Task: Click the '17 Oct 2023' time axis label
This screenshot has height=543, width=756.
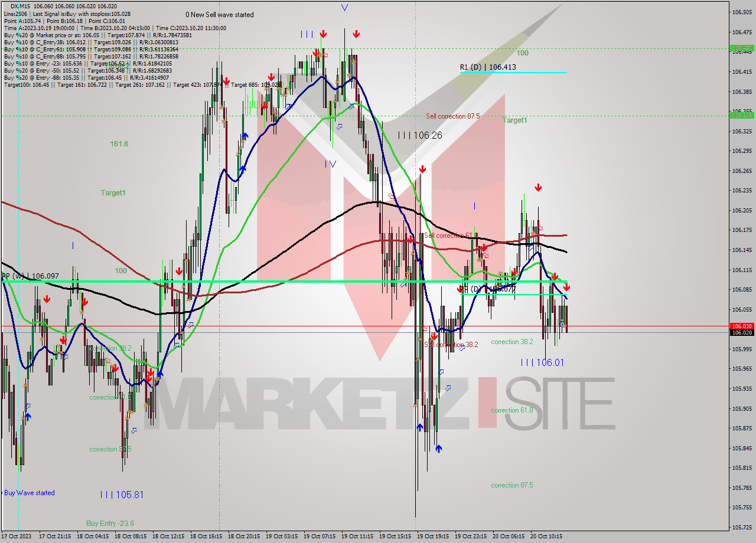Action: coord(16,537)
